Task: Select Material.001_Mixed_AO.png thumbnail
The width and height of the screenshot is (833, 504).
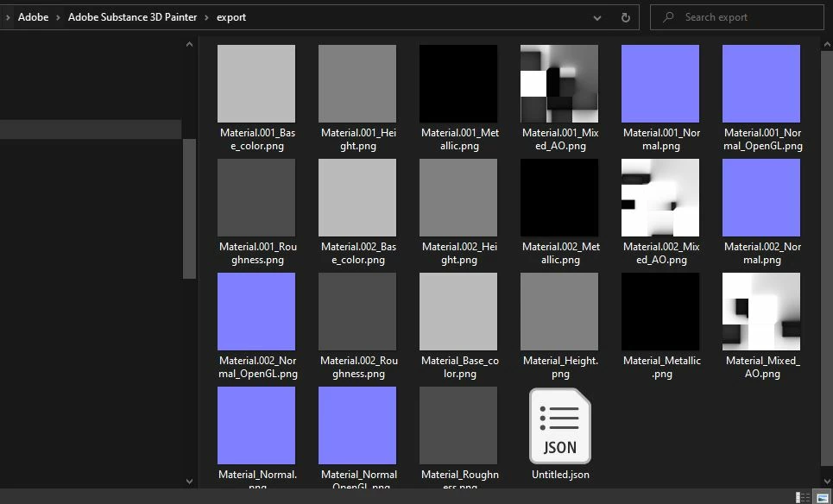Action: click(x=558, y=84)
